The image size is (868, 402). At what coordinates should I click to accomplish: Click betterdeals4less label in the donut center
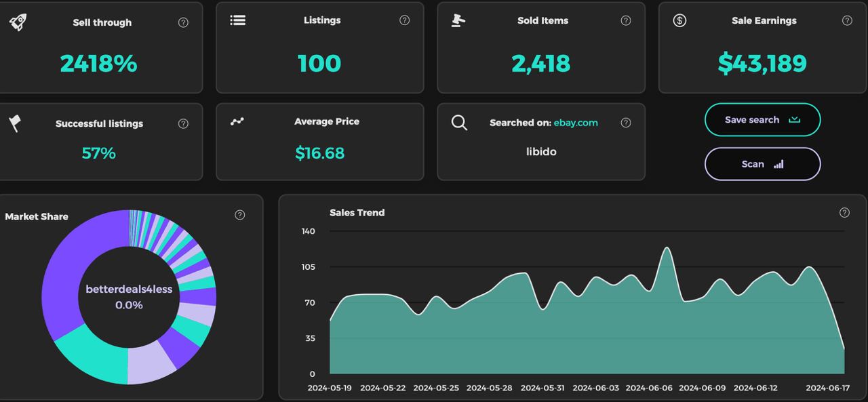[x=129, y=289]
